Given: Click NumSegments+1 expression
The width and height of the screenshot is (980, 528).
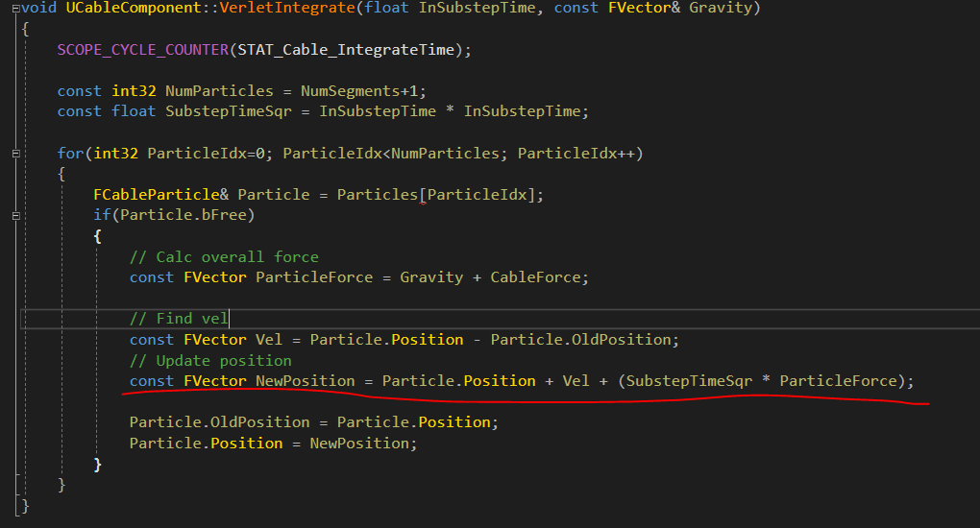Looking at the screenshot, I should coord(358,91).
